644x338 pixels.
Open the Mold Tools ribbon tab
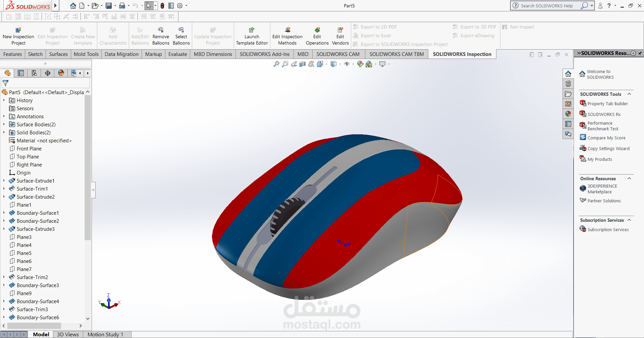coord(86,54)
